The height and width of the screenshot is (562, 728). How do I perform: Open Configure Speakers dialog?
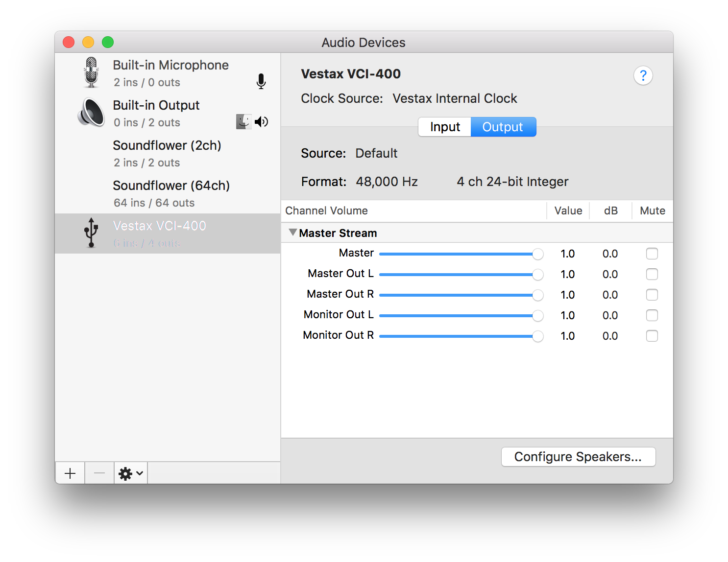(578, 457)
